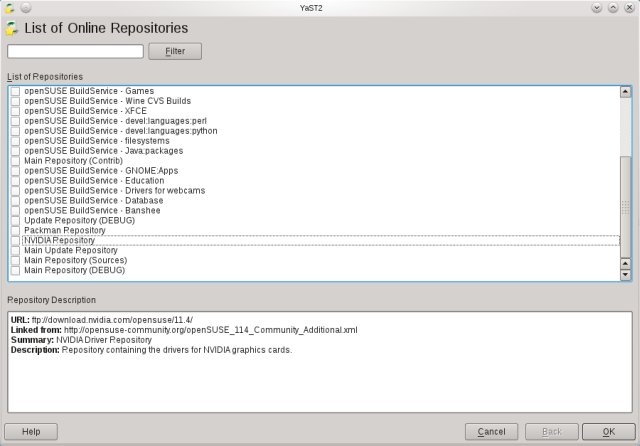
Task: Tick Main Repository (DEBUG) checkbox
Action: pyautogui.click(x=15, y=271)
